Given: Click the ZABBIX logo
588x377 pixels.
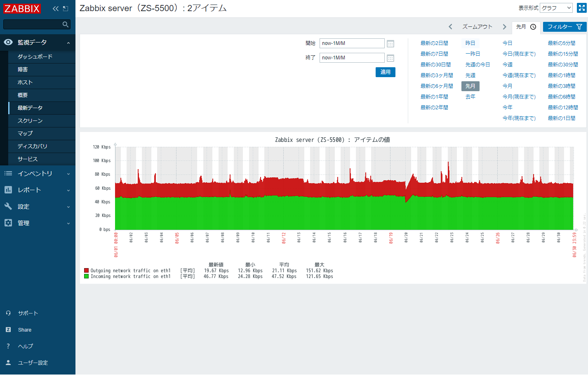Looking at the screenshot, I should [22, 9].
